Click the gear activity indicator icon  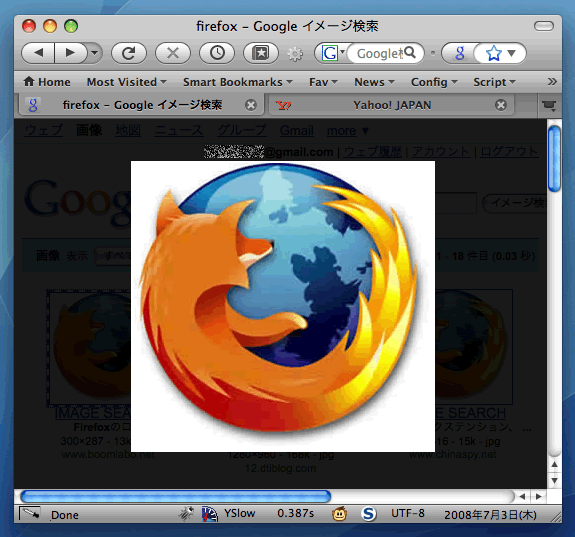coord(295,54)
